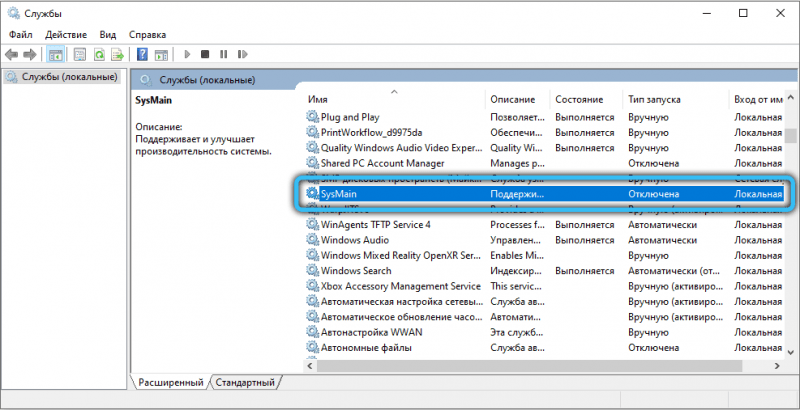Click the green Refresh toolbar icon

[x=99, y=54]
